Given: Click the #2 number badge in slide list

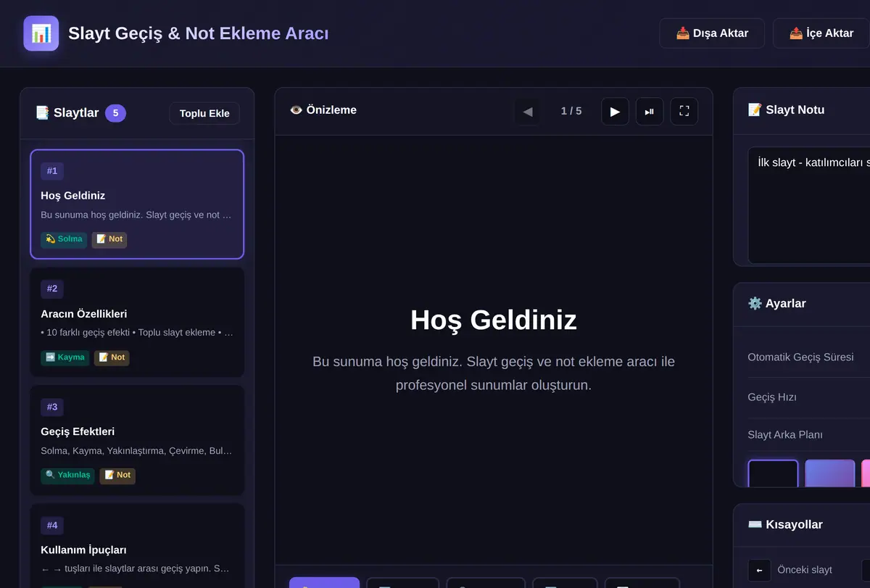Looking at the screenshot, I should [x=52, y=289].
